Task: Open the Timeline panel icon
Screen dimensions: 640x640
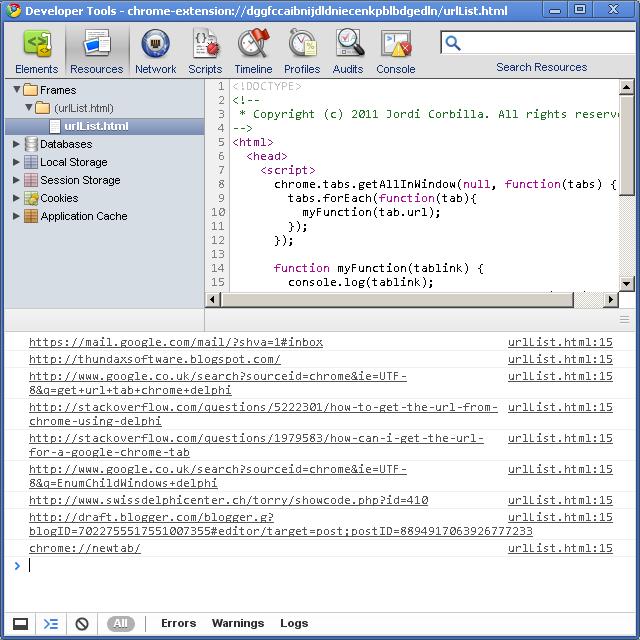Action: pos(253,43)
